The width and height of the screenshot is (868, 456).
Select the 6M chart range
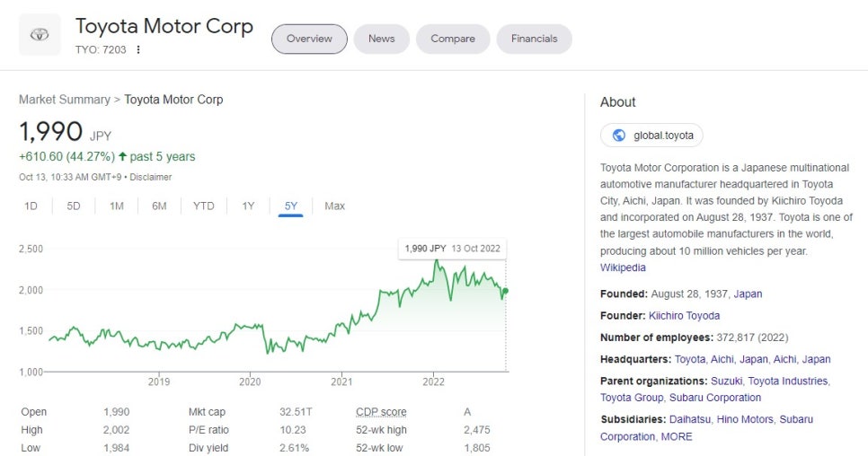coord(159,206)
